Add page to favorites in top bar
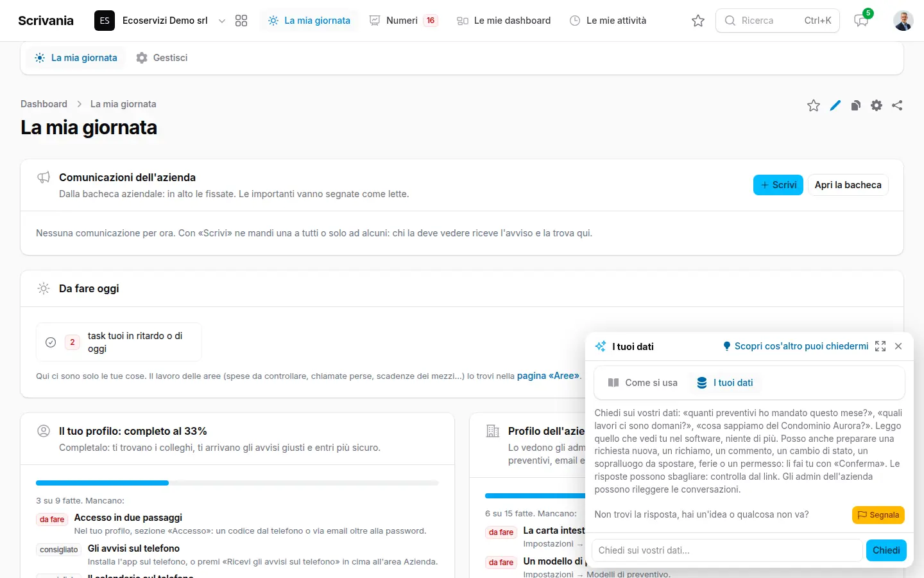This screenshot has height=578, width=924. pos(698,21)
